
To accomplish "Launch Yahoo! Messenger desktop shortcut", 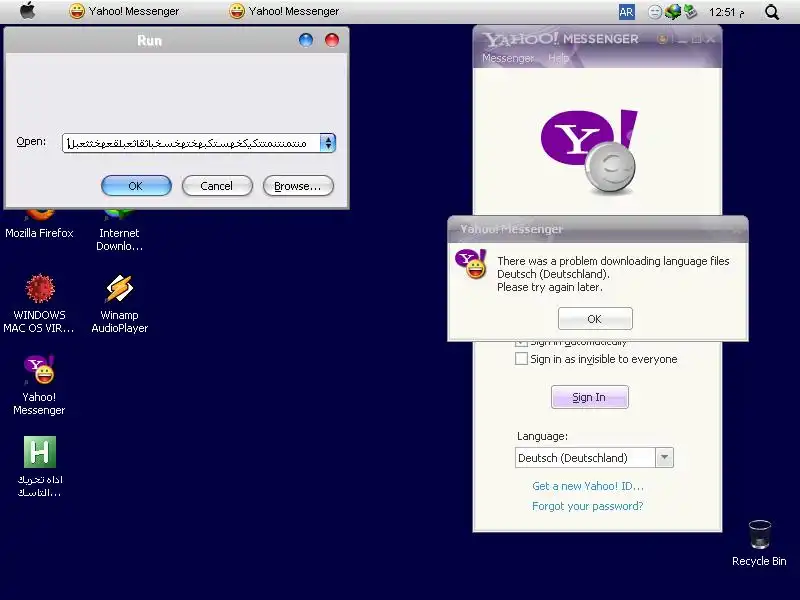I will coord(39,385).
